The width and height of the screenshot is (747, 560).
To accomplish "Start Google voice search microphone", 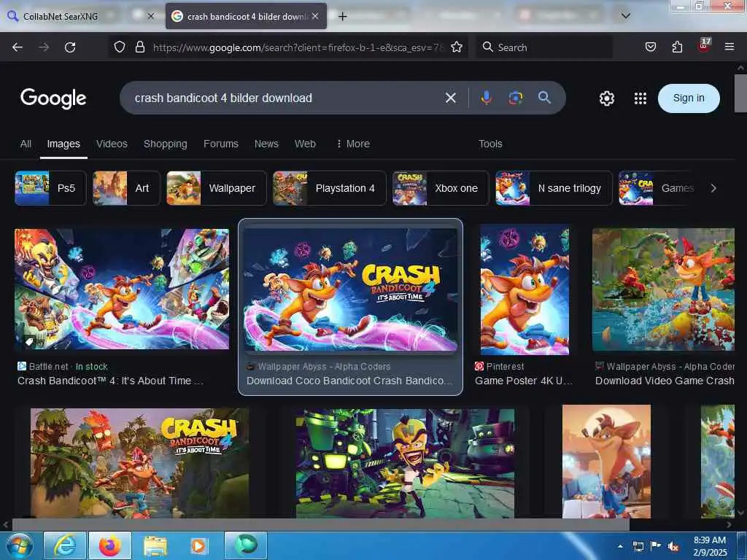I will (486, 98).
